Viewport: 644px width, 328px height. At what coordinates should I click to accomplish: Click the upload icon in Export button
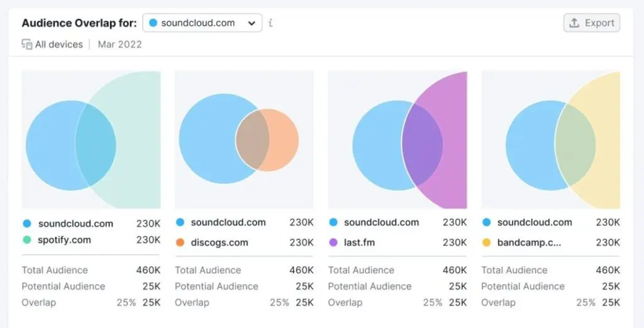click(574, 23)
